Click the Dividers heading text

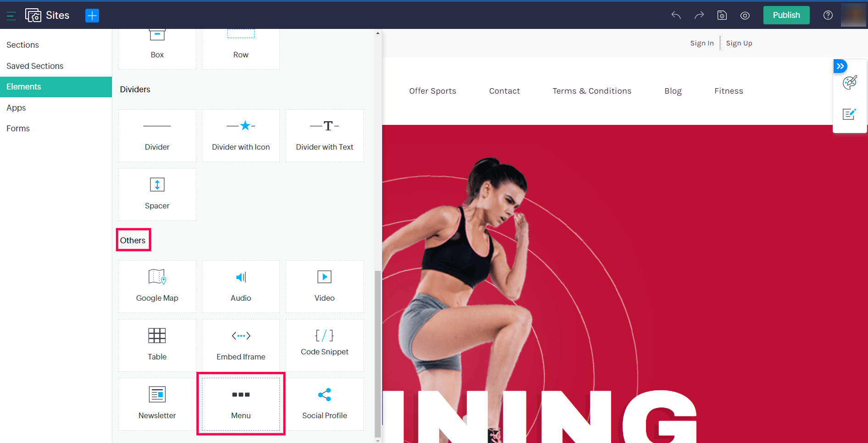tap(135, 90)
